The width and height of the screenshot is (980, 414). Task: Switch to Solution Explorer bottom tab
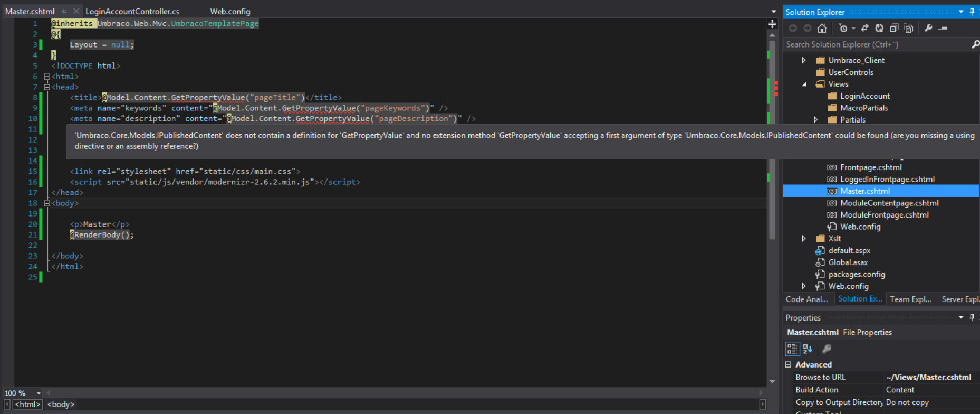coord(860,299)
